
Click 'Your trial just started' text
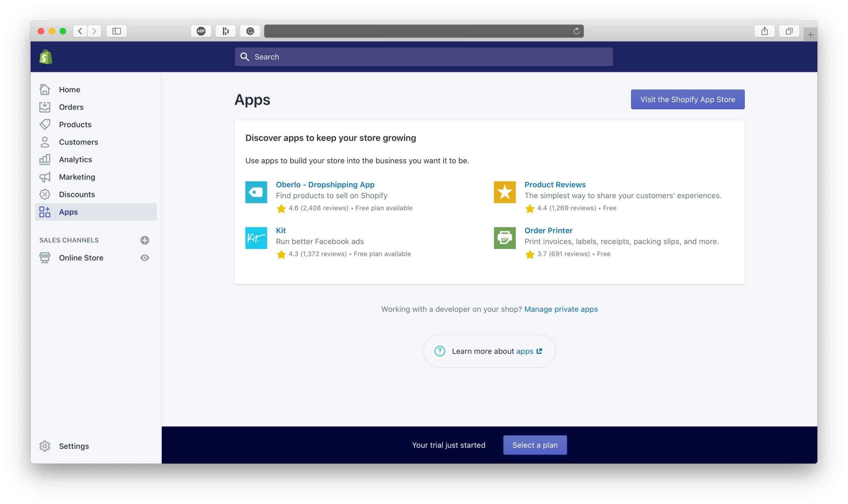pyautogui.click(x=449, y=445)
